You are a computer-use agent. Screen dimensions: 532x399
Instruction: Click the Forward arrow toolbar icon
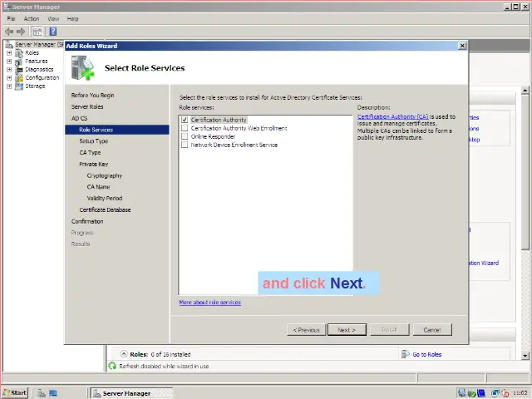(x=21, y=32)
